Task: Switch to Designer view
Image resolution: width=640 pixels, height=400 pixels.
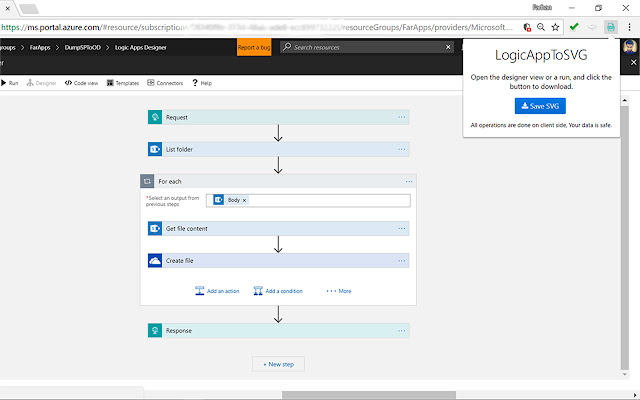Action: (41, 83)
